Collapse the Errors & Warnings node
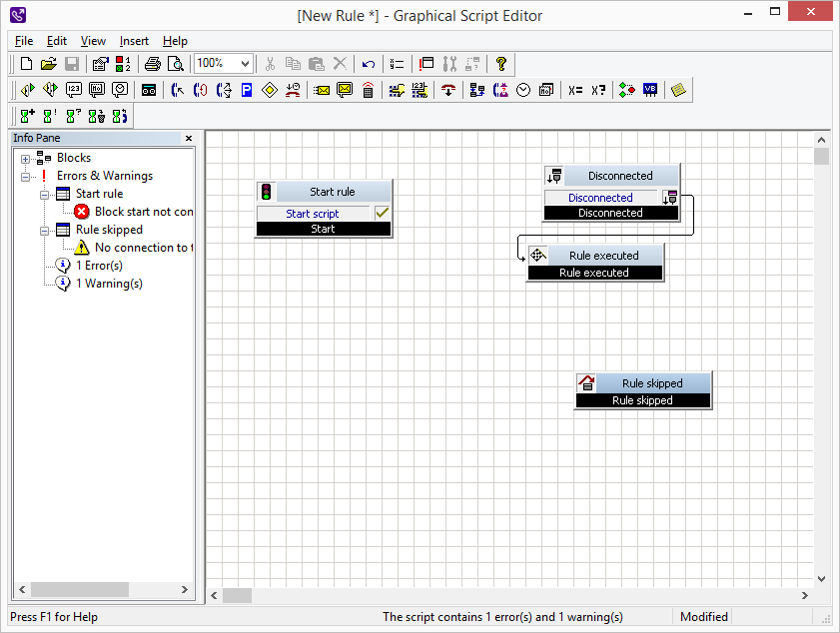Screen dimensions: 840x633 click(26, 176)
